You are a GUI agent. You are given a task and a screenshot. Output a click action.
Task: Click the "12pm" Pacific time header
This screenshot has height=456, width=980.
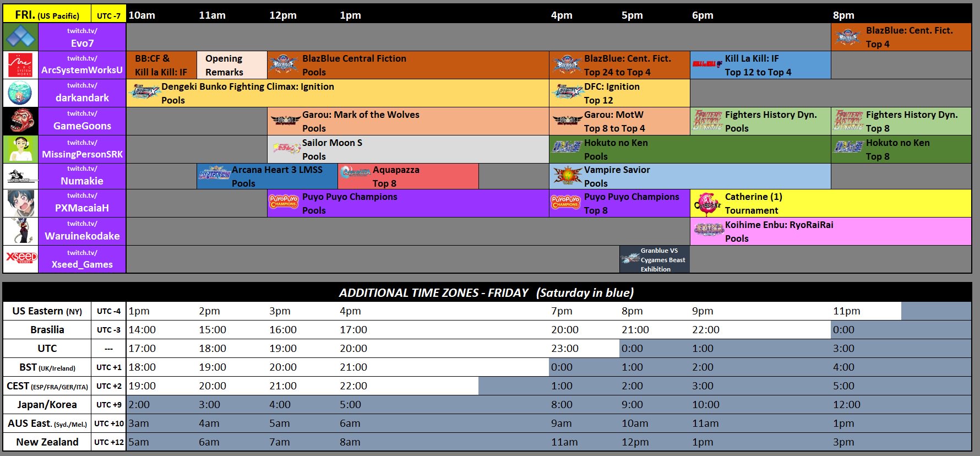(283, 15)
